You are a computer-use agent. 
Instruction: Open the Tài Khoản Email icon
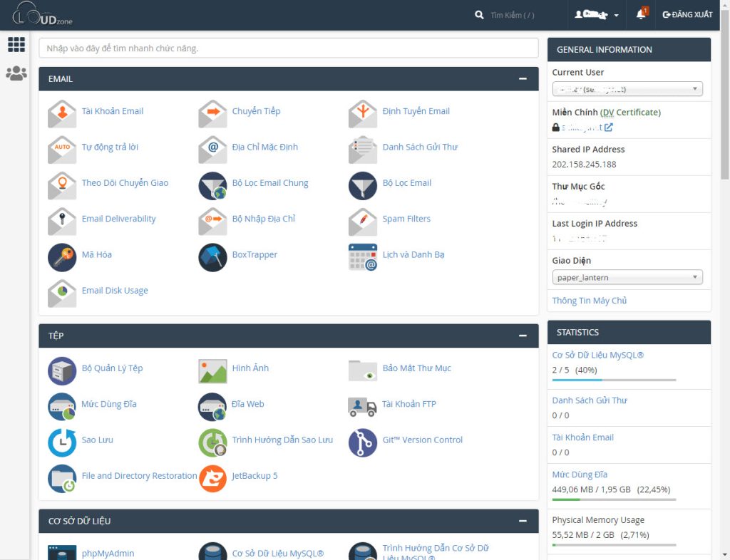(62, 113)
